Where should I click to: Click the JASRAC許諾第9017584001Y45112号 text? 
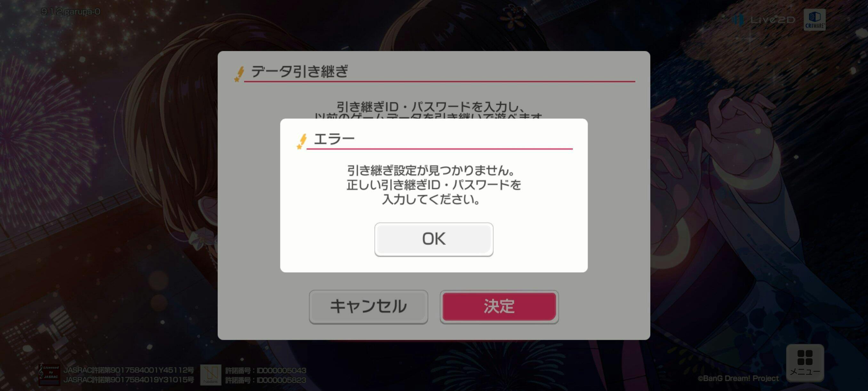129,370
